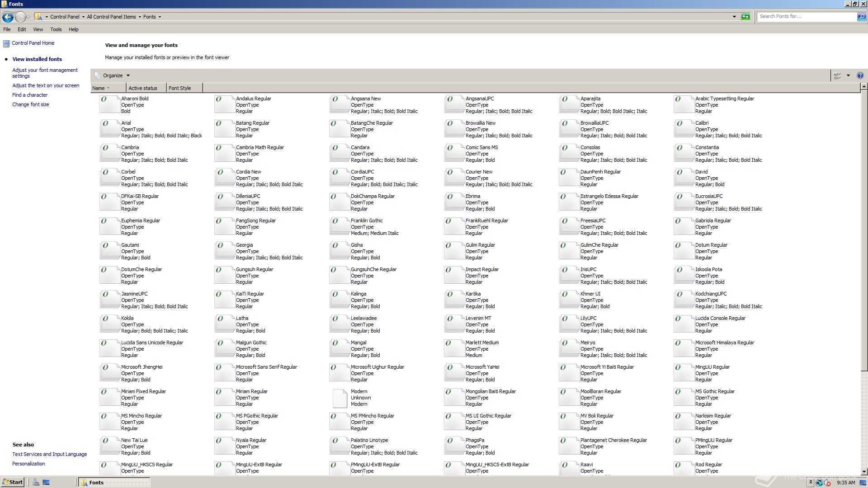Click the vertical scrollbar down arrow
868x488 pixels.
tap(863, 472)
